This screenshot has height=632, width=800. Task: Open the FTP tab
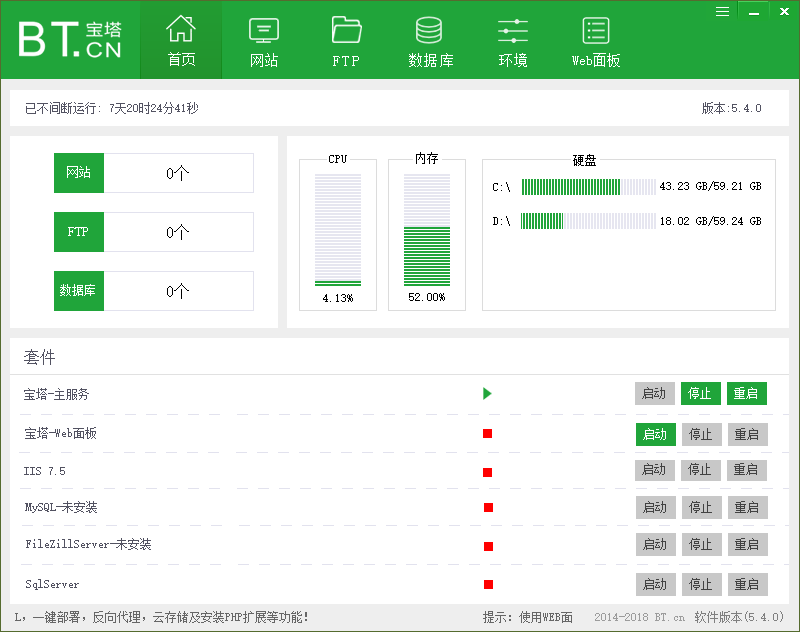tap(346, 40)
